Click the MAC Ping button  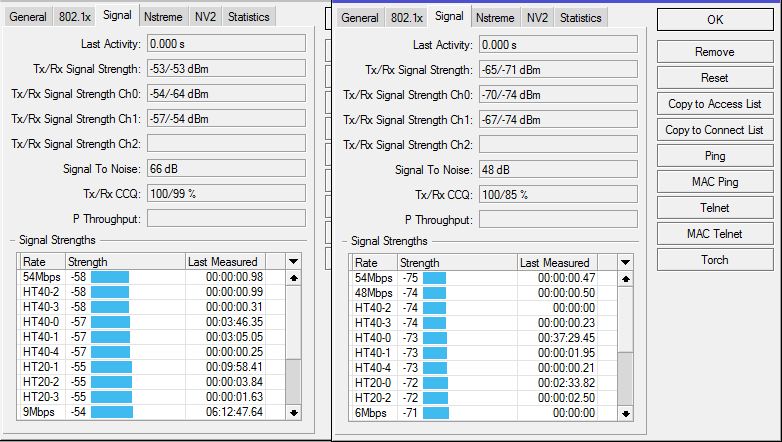point(715,182)
